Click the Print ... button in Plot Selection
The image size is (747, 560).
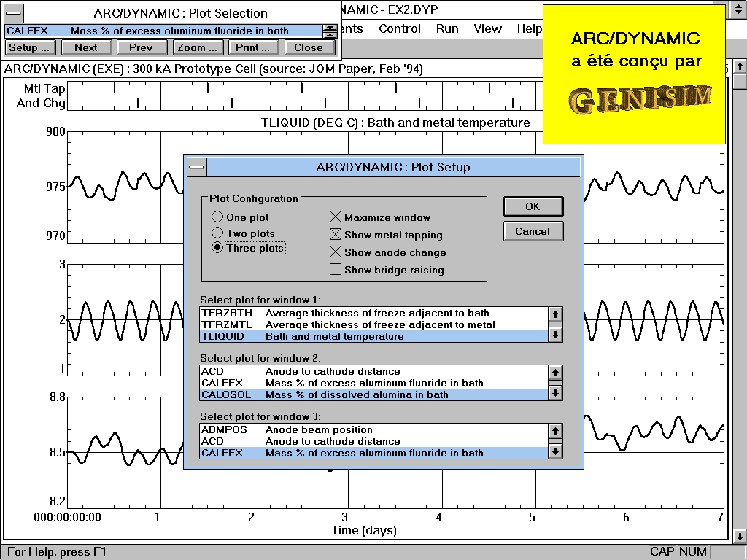pyautogui.click(x=253, y=47)
